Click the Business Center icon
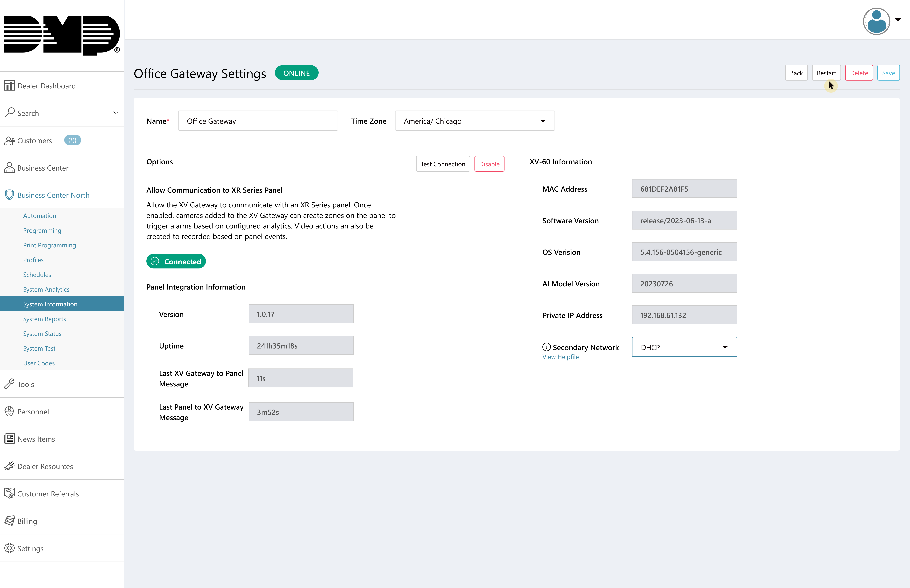Image resolution: width=910 pixels, height=588 pixels. pos(9,168)
